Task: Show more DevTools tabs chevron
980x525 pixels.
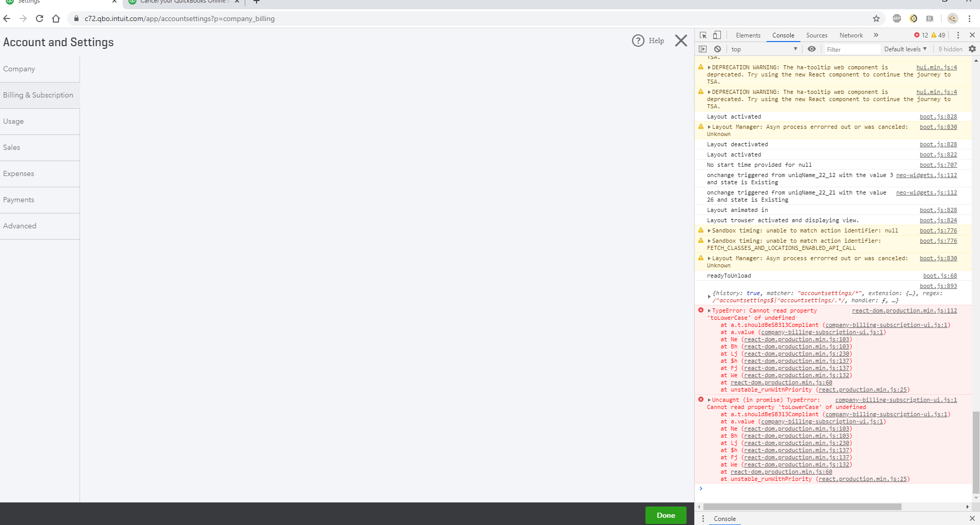Action: (x=876, y=35)
